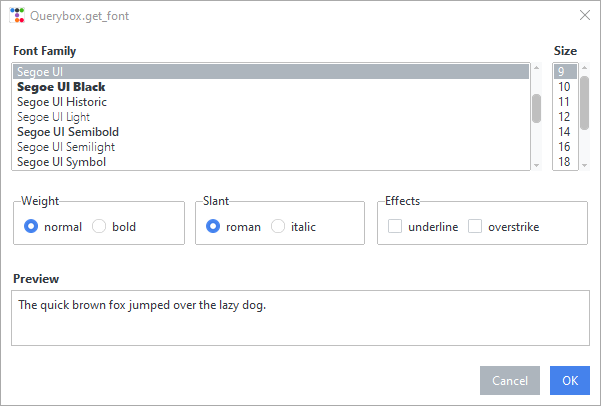The width and height of the screenshot is (601, 406).
Task: Click the Cancel button
Action: click(510, 380)
